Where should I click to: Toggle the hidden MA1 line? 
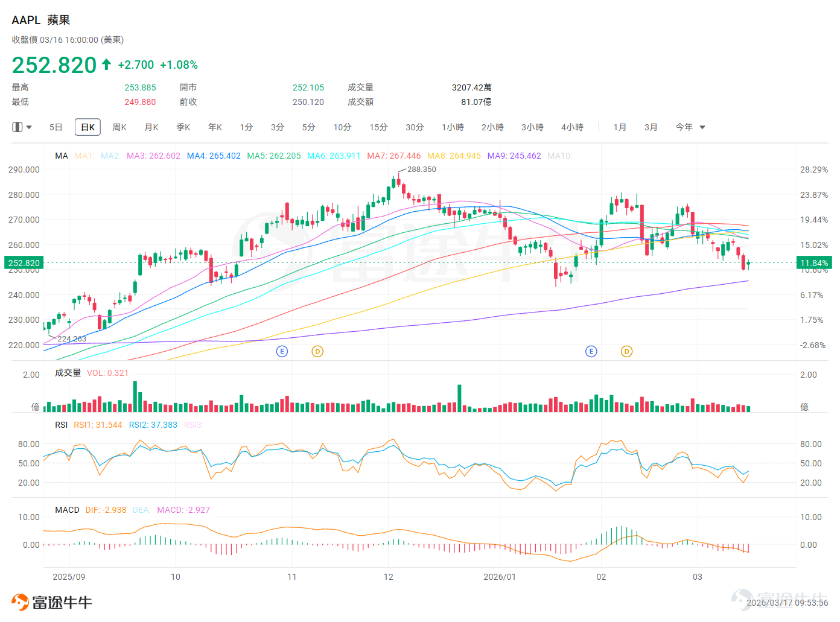(84, 156)
